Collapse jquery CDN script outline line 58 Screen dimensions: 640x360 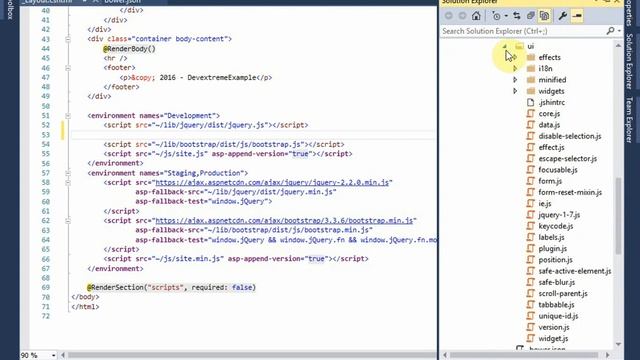pyautogui.click(x=68, y=182)
